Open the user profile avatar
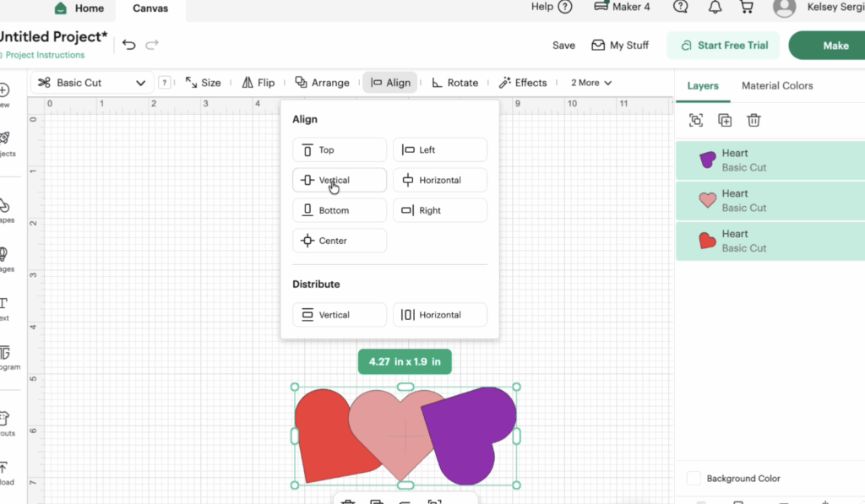 (x=784, y=8)
